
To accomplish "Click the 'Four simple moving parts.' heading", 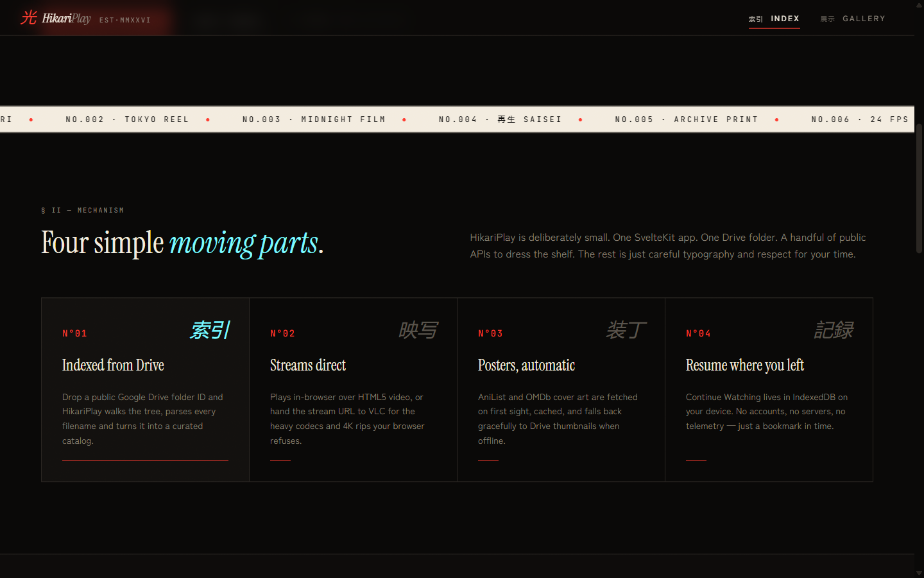I will tap(182, 243).
